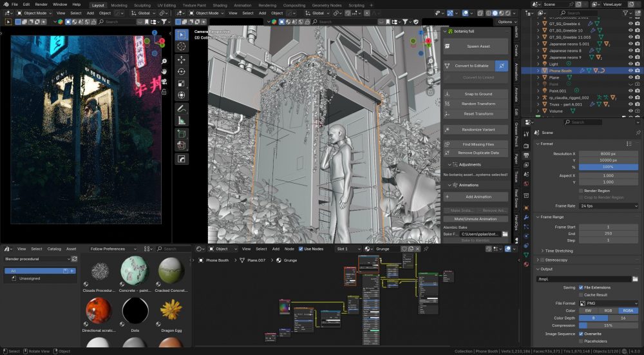This screenshot has height=355, width=644.
Task: Open the outliner filter funnel icon
Action: coord(627,13)
